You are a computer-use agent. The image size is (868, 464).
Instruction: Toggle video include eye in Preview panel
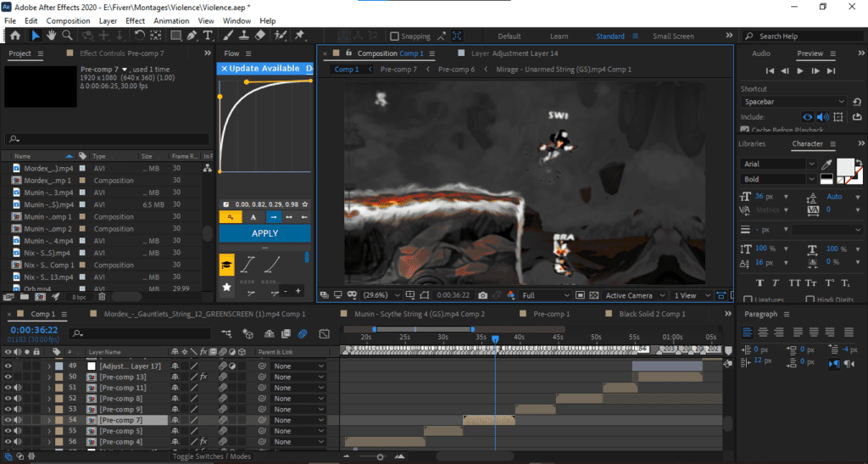[x=808, y=117]
